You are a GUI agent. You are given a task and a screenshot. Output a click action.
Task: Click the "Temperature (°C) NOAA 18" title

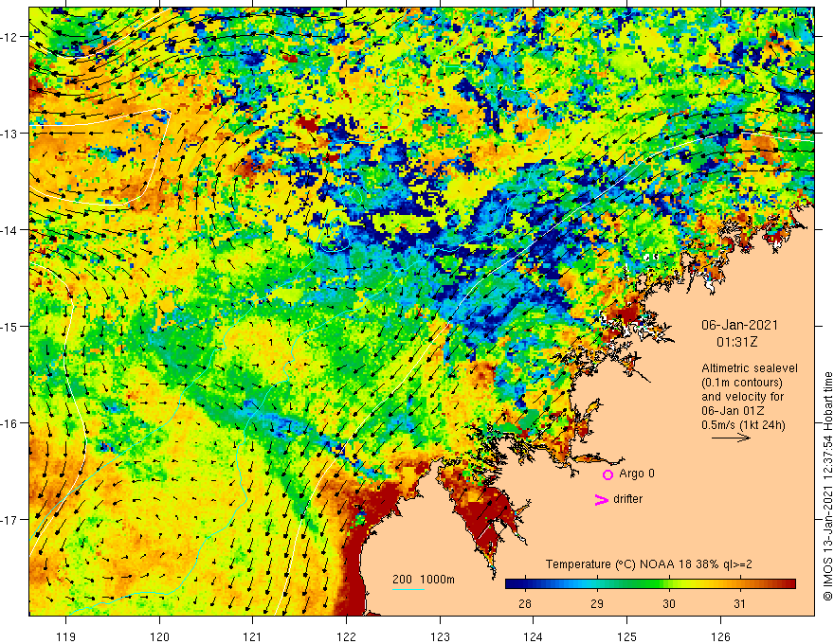click(619, 564)
